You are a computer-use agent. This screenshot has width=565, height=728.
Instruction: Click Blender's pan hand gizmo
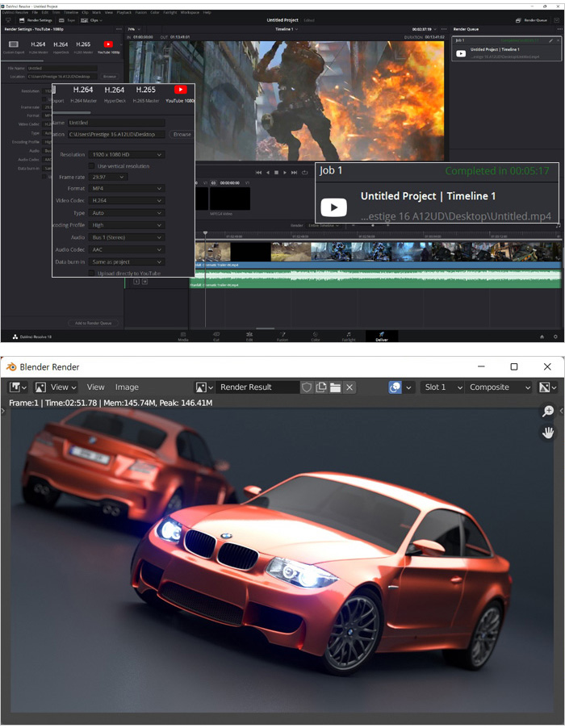(x=548, y=433)
